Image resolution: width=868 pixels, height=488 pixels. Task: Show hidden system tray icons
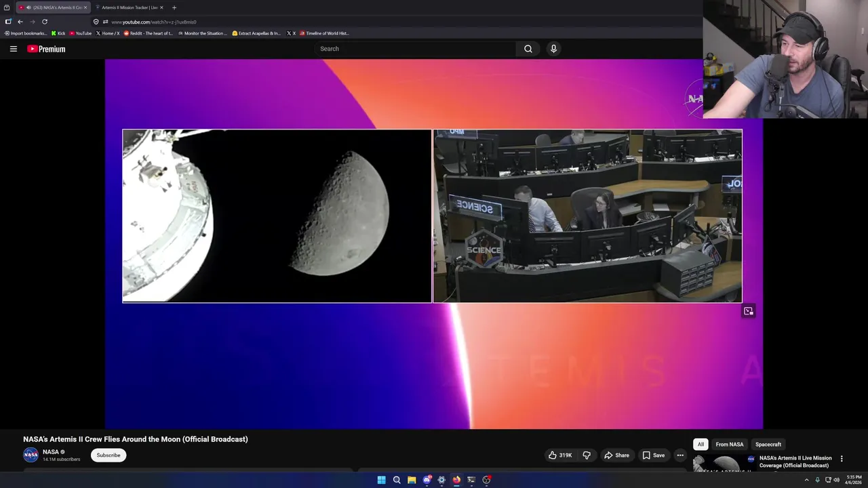[x=806, y=480]
